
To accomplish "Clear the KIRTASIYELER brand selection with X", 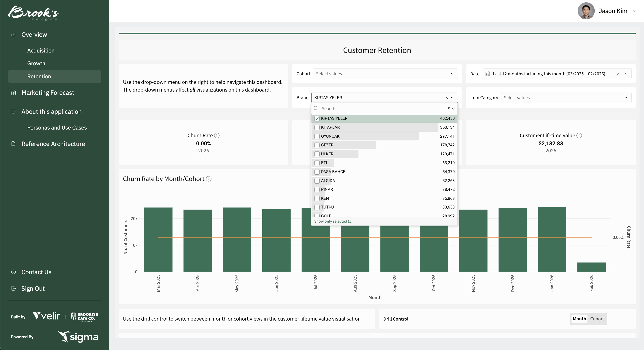I will (447, 98).
